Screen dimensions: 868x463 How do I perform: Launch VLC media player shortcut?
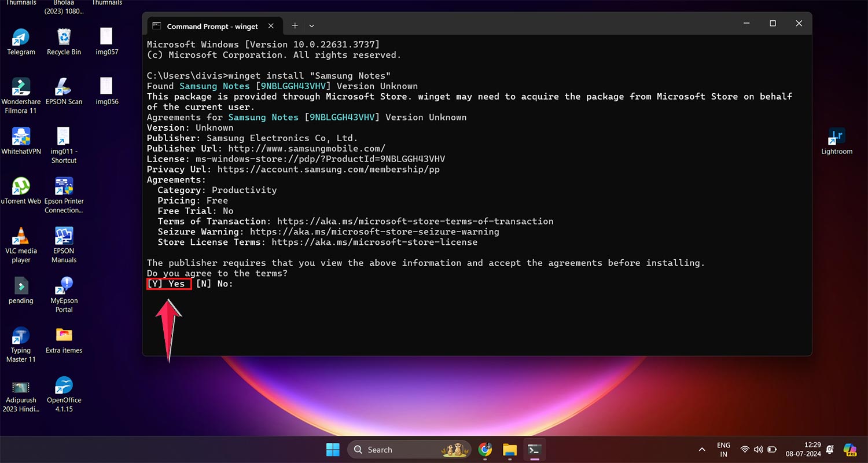(21, 237)
